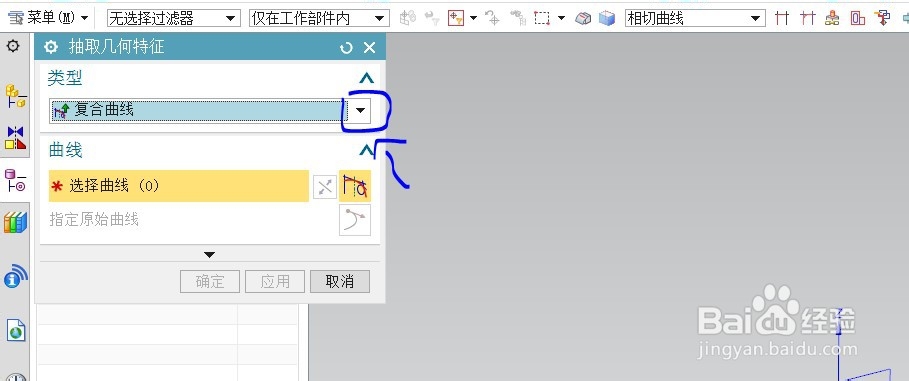The height and width of the screenshot is (381, 909).
Task: Click the grey solid highlight faces icon
Action: (x=583, y=19)
